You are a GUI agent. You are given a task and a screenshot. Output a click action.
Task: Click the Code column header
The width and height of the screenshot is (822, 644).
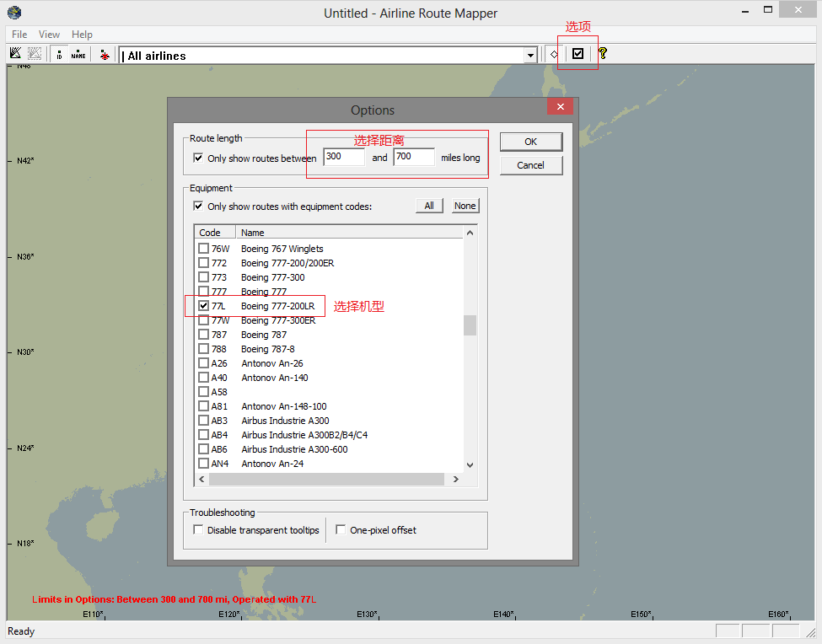tap(216, 232)
